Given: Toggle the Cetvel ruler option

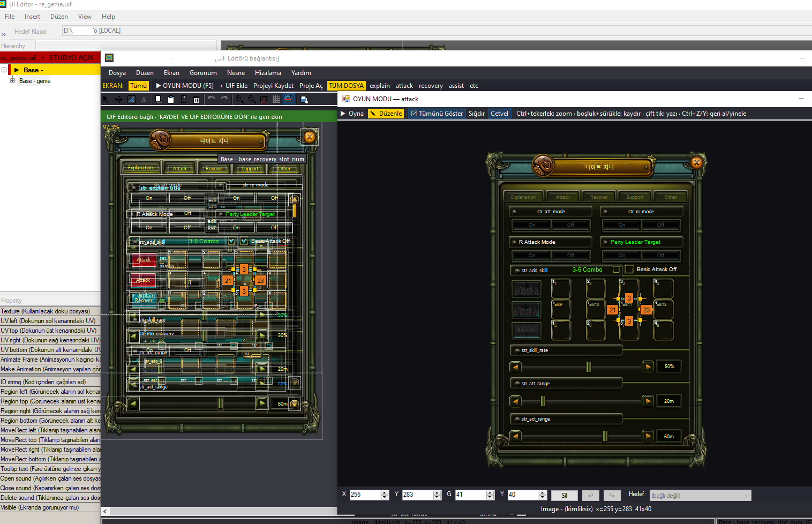Looking at the screenshot, I should [499, 114].
